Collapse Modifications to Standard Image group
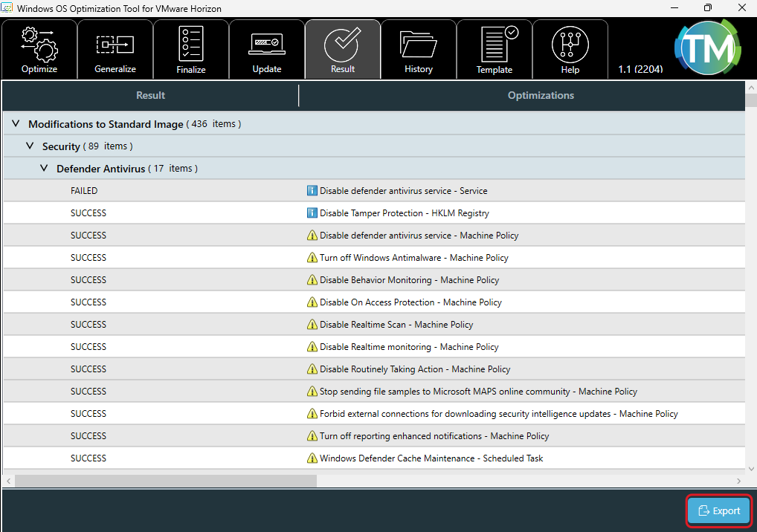Image resolution: width=757 pixels, height=532 pixels. coord(16,124)
